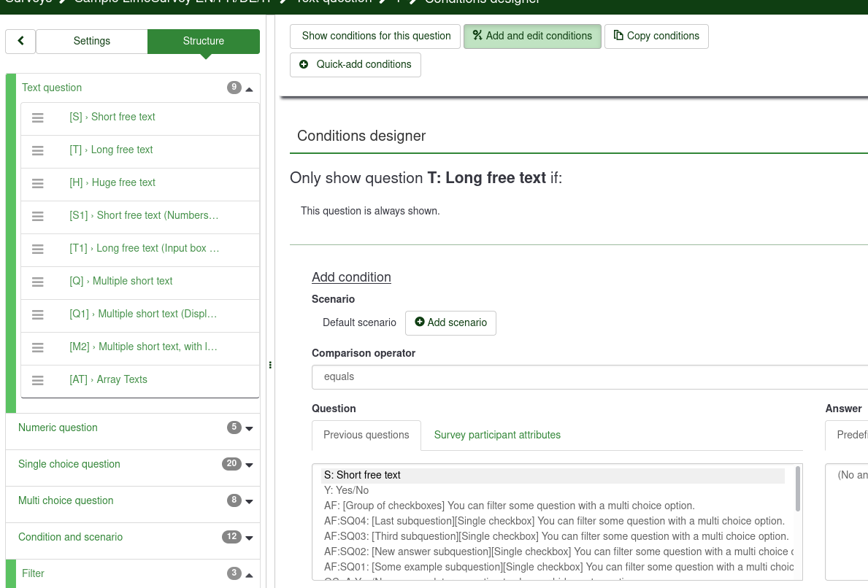
Task: Click drag handle icon beside Huge free text
Action: [x=38, y=183]
